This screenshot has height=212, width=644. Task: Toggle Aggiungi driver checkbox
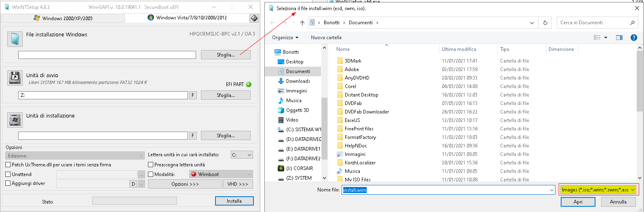coord(8,183)
